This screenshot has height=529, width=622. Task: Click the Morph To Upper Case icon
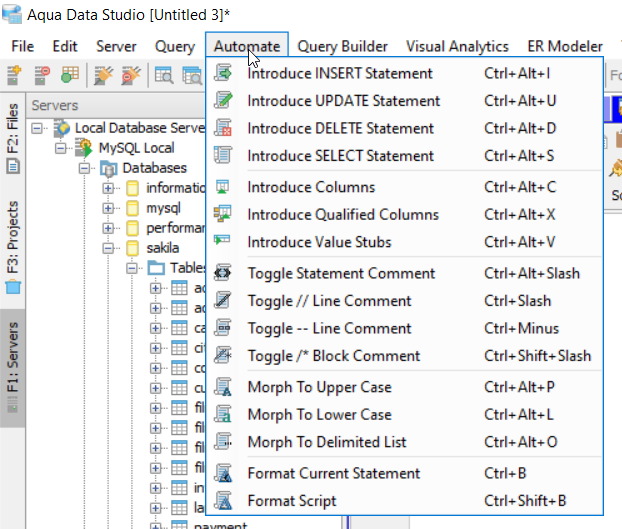click(x=225, y=388)
